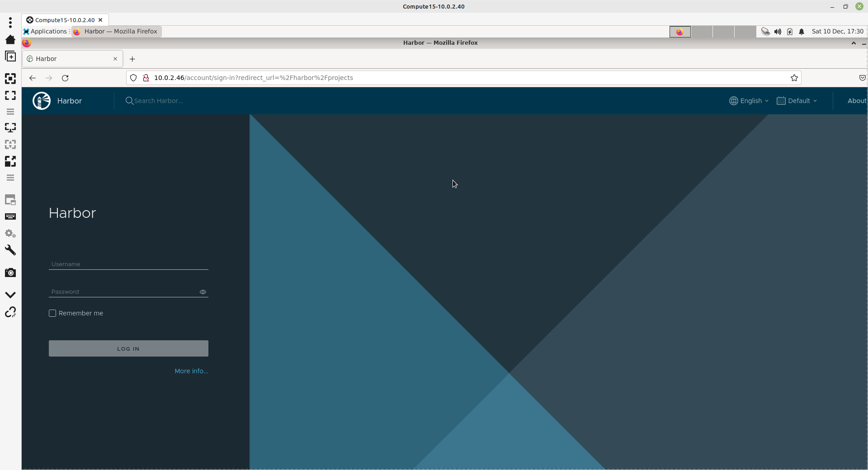The width and height of the screenshot is (868, 470).
Task: Open the notification bell in system tray
Action: [x=801, y=32]
